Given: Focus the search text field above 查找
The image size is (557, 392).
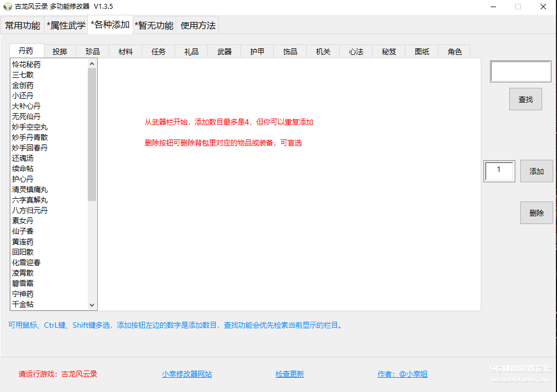Looking at the screenshot, I should pyautogui.click(x=520, y=71).
